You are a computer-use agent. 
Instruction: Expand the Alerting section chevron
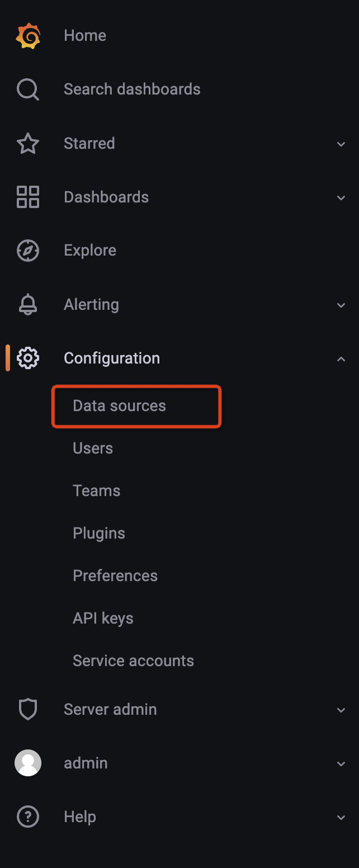(341, 305)
